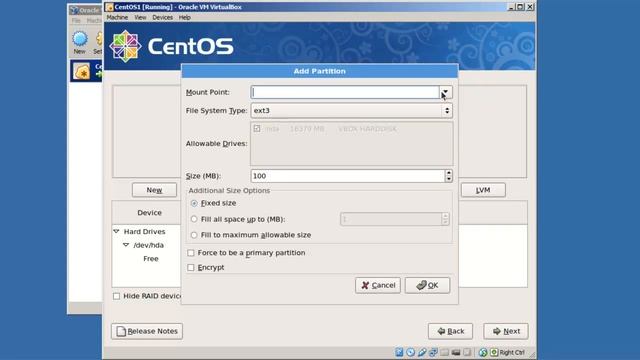This screenshot has height=360, width=640.
Task: Click the LVM button
Action: (x=483, y=190)
